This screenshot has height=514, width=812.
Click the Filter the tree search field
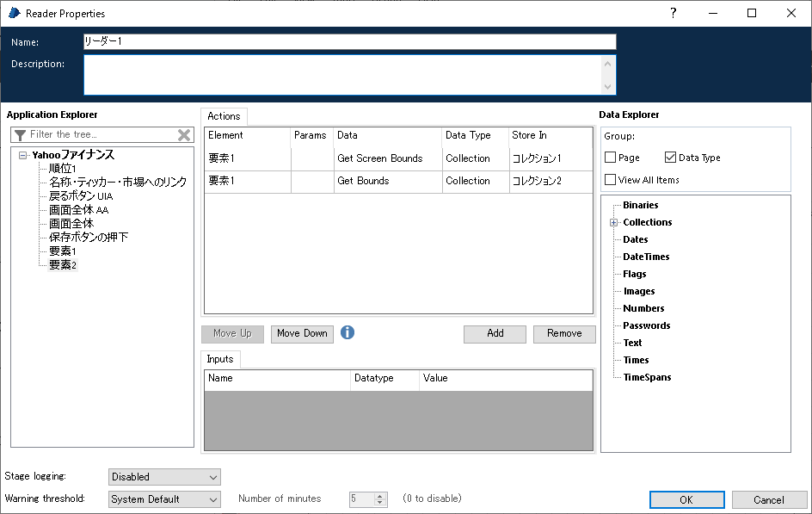click(102, 134)
